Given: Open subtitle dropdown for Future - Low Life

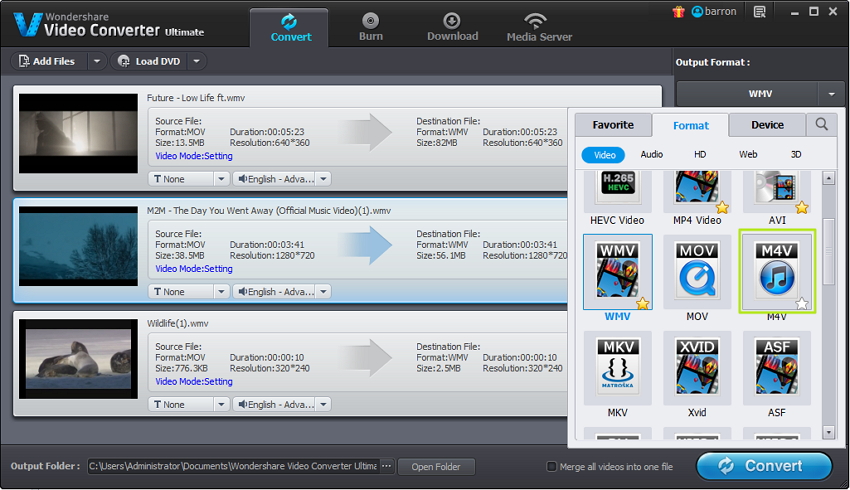Looking at the screenshot, I should point(221,179).
